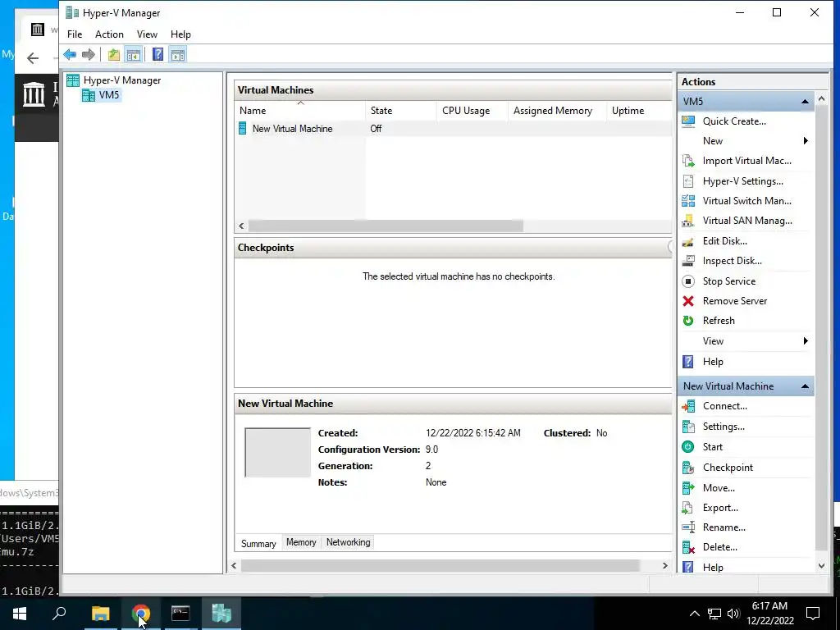Sort by the Uptime column header
Image resolution: width=840 pixels, height=630 pixels.
click(x=639, y=111)
